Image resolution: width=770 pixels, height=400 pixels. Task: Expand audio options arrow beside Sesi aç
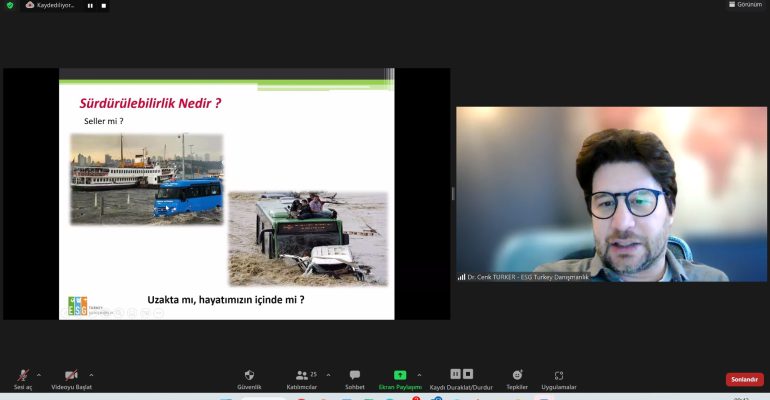coord(39,375)
